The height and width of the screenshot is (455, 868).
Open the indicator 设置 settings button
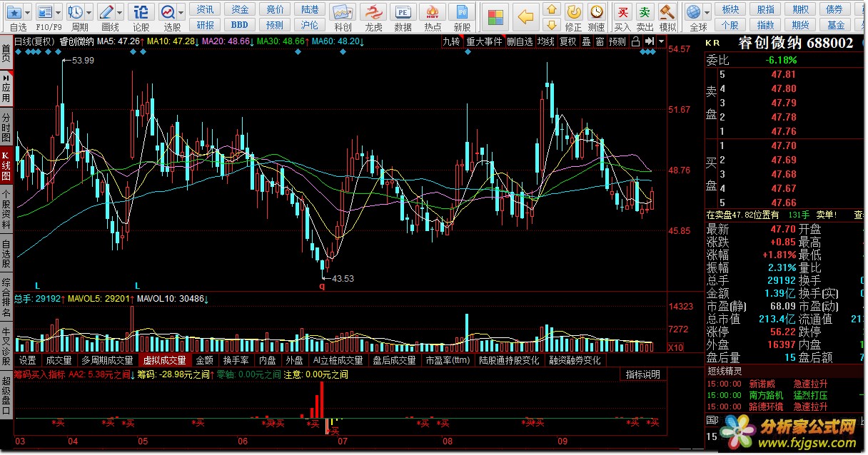[x=28, y=361]
